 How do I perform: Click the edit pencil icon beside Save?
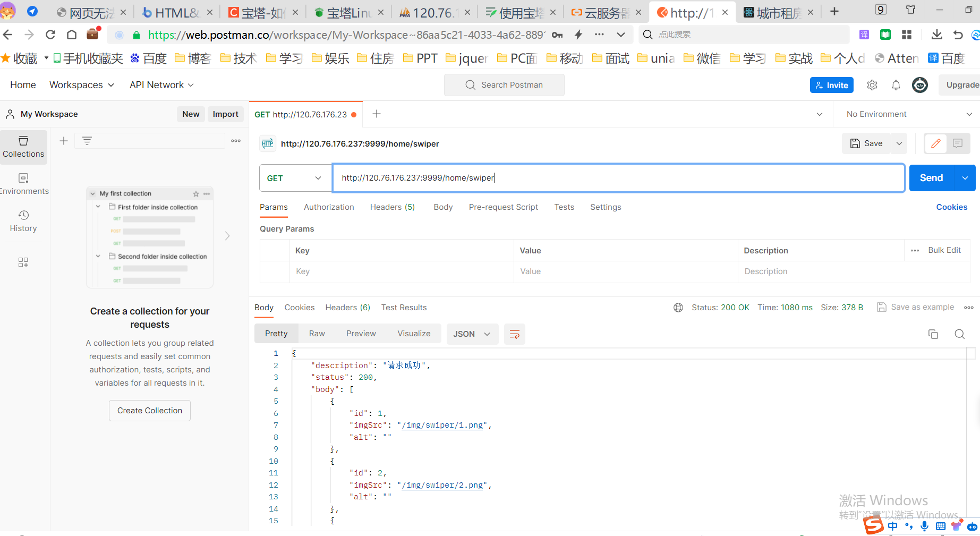pos(936,143)
